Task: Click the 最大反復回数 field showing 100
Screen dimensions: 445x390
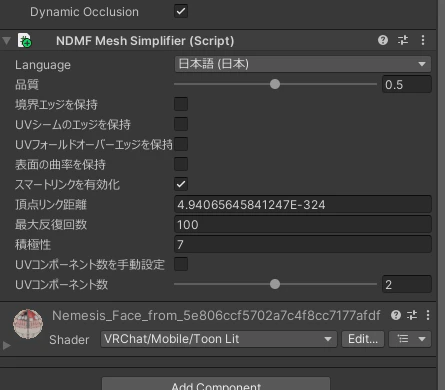Action: click(x=303, y=224)
